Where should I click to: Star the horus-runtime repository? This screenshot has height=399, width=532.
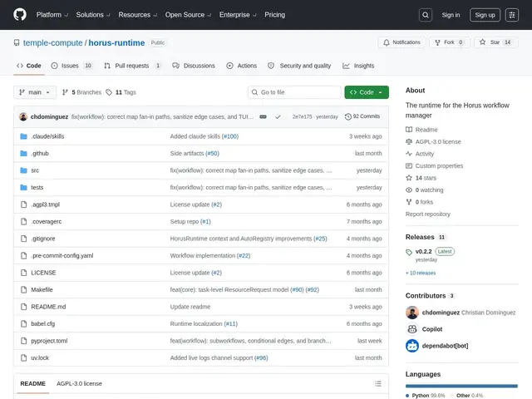(x=495, y=42)
